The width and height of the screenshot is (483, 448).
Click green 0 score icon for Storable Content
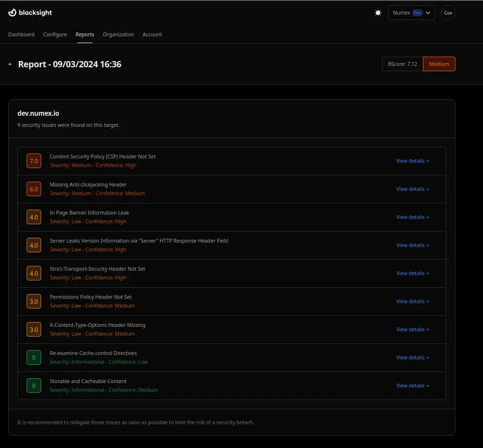tap(34, 386)
